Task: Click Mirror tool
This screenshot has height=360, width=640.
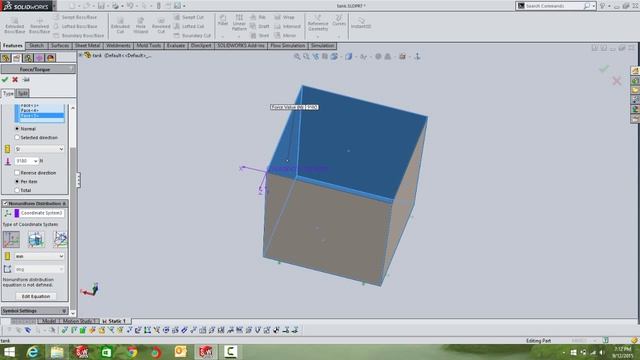Action: (285, 36)
